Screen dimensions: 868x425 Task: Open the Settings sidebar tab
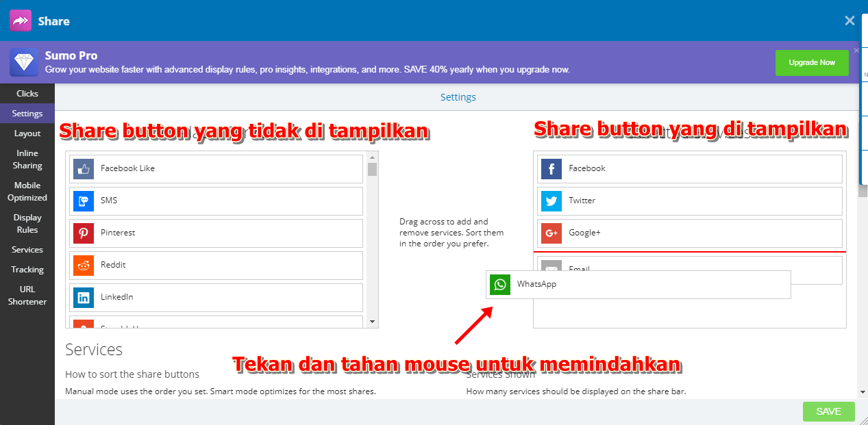[x=27, y=114]
